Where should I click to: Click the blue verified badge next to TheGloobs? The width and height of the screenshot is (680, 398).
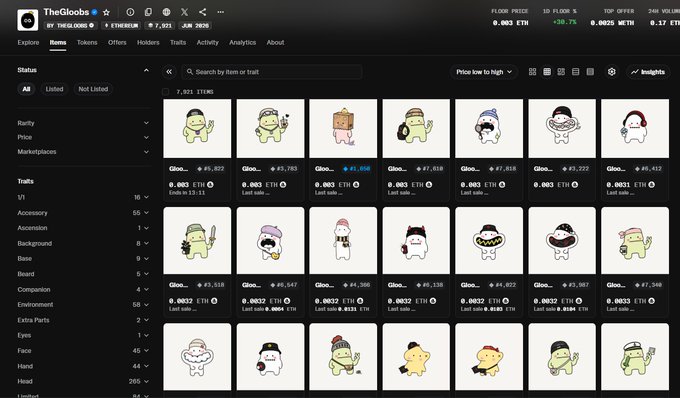point(95,12)
